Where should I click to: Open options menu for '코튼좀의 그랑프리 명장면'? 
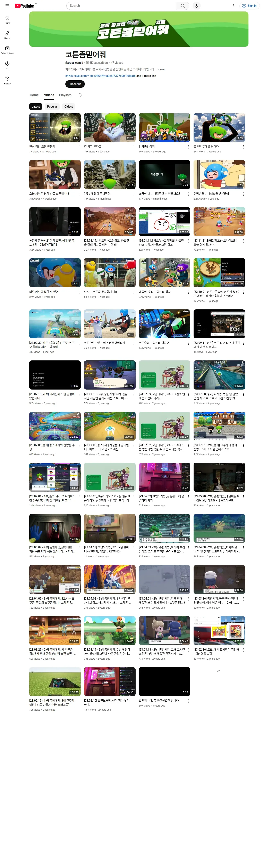(x=189, y=343)
